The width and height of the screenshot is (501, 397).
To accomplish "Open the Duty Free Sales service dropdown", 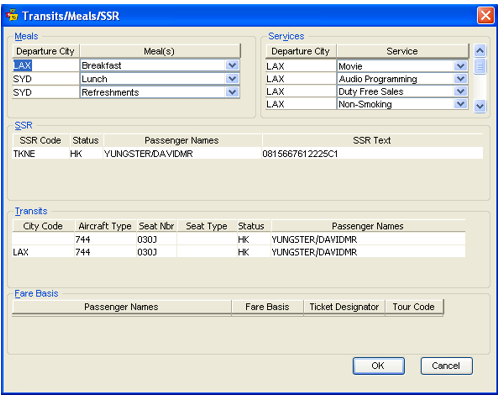I will [x=461, y=91].
